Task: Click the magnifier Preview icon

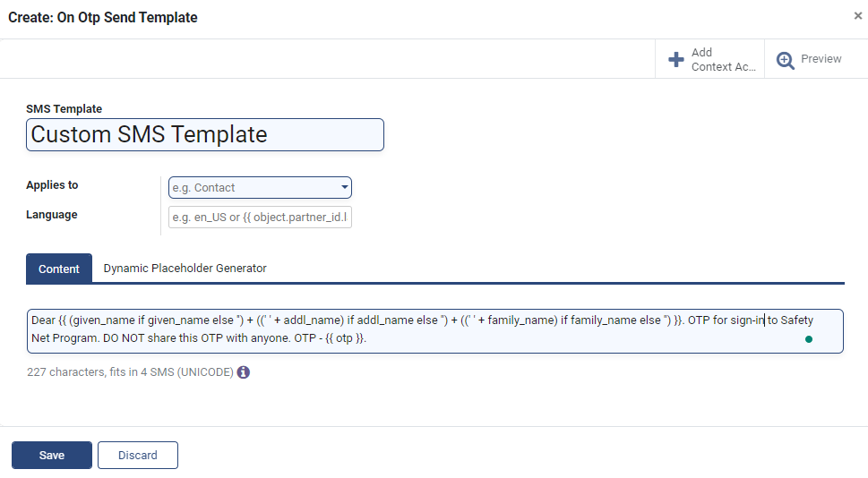Action: pos(785,60)
